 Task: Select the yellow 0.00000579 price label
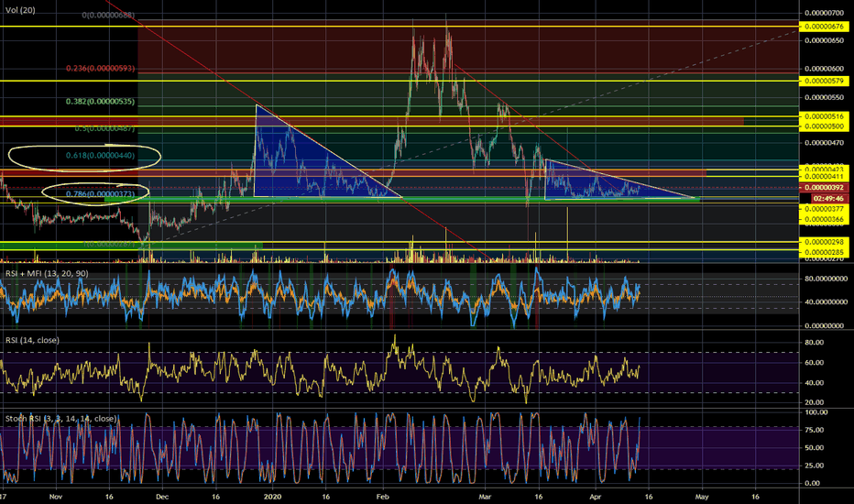(824, 81)
